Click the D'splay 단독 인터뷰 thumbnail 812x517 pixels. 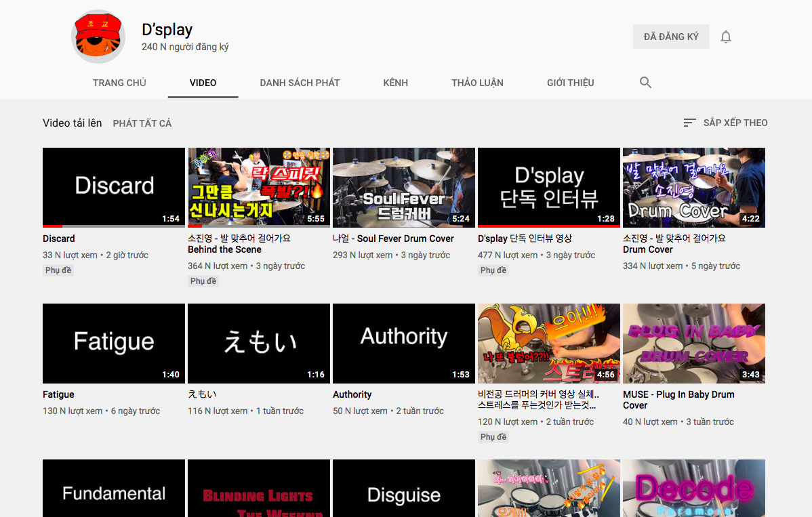(x=549, y=187)
